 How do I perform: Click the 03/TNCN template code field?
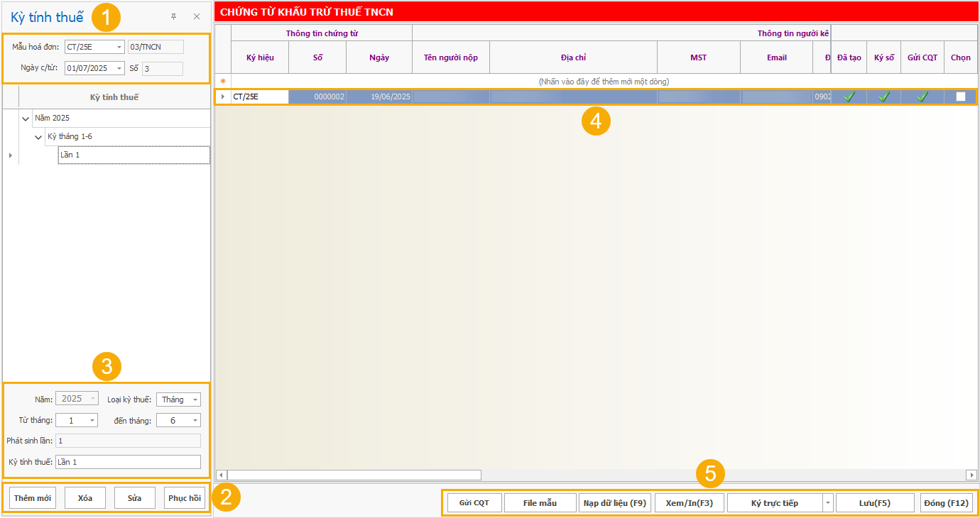156,47
